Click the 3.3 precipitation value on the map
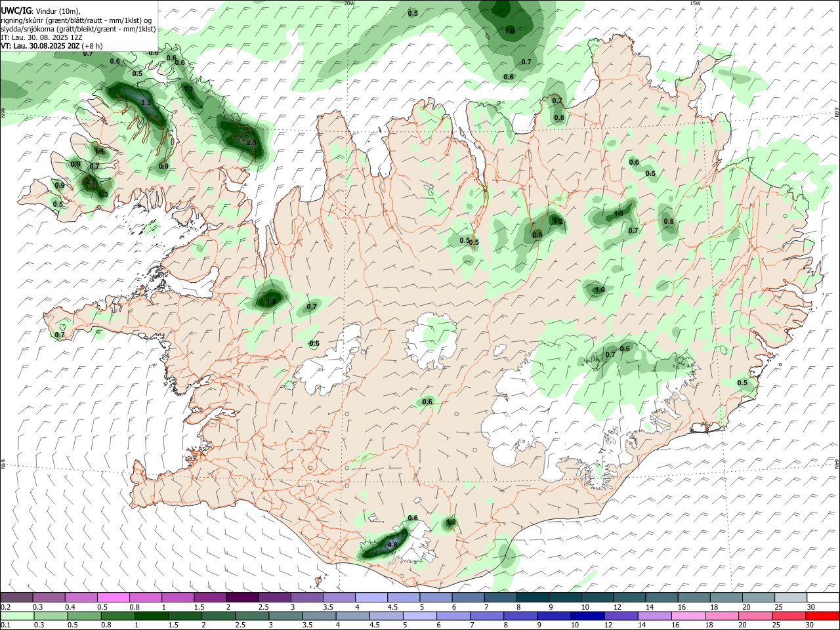840x630 pixels. click(146, 103)
